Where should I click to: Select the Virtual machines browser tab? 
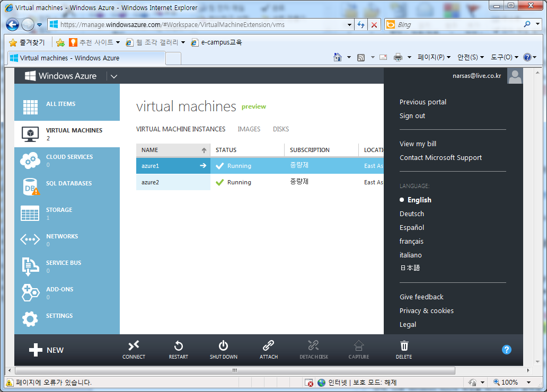86,58
